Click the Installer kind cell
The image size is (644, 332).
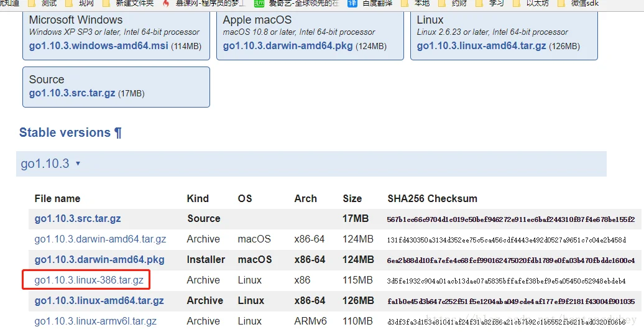[206, 260]
